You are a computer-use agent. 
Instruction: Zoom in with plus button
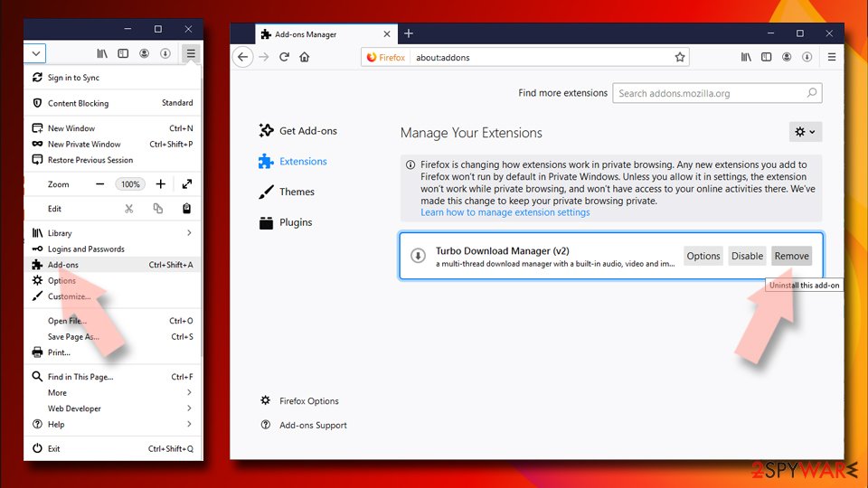tap(161, 184)
